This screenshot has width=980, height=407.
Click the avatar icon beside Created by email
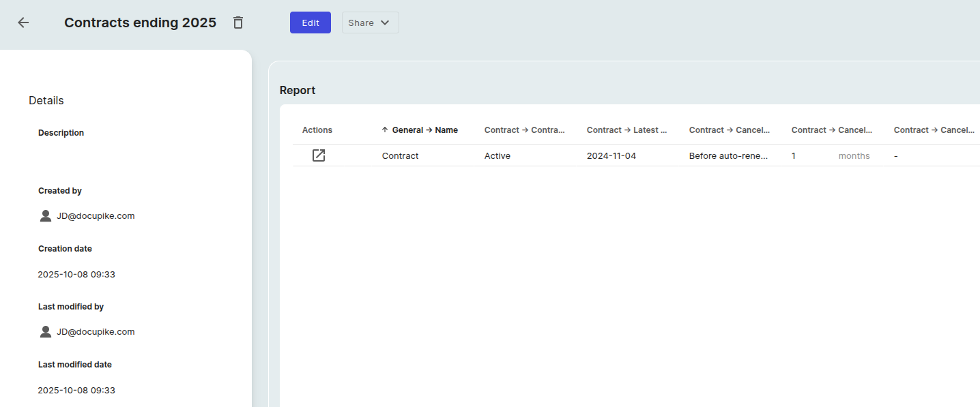pyautogui.click(x=45, y=215)
